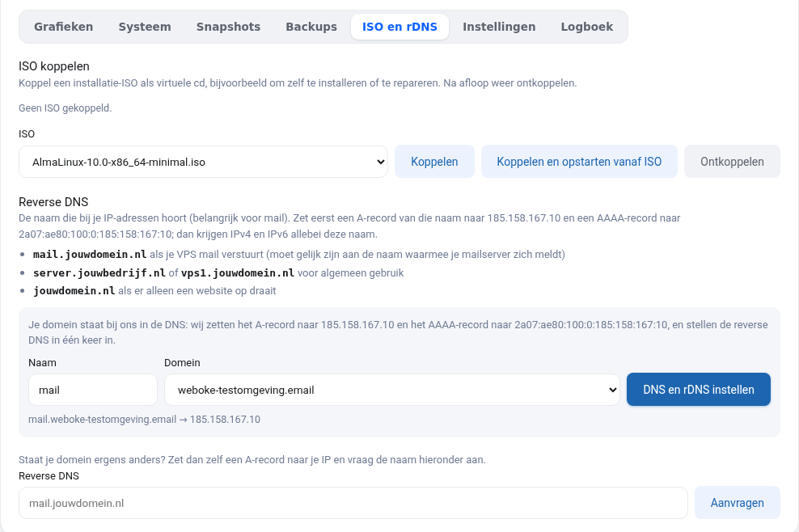View the Logboek tab
The width and height of the screenshot is (799, 532).
(x=587, y=27)
